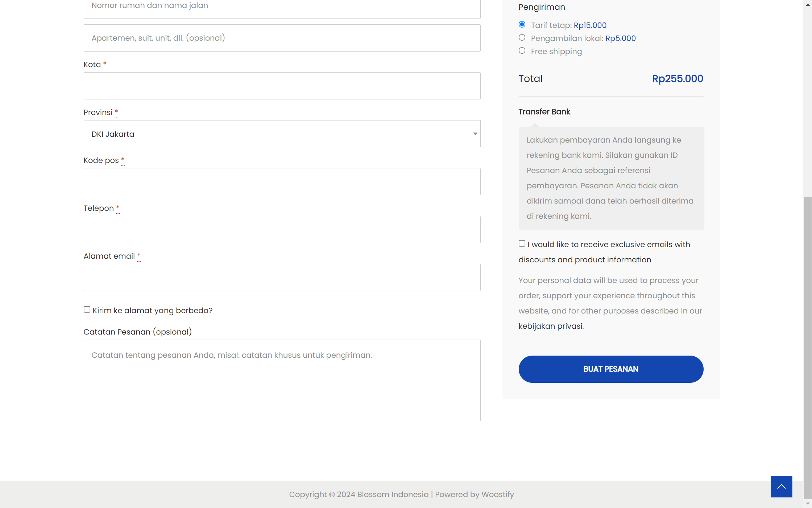
Task: Click the Catatan Pesanan textarea
Action: coord(282,380)
